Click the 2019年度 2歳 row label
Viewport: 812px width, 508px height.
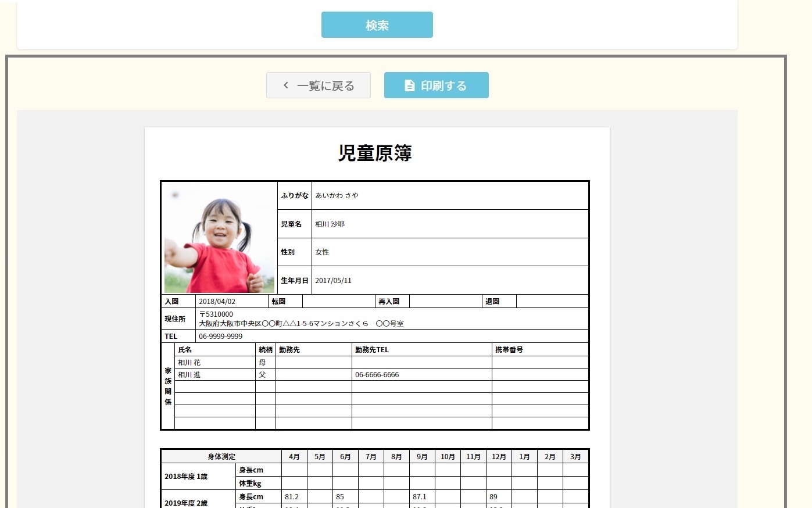186,503
